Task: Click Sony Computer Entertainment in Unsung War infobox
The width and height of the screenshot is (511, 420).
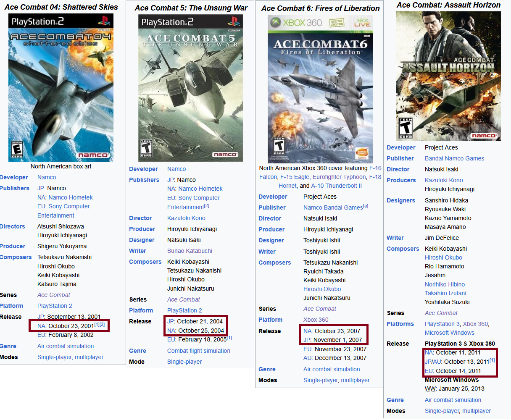Action: [x=193, y=202]
